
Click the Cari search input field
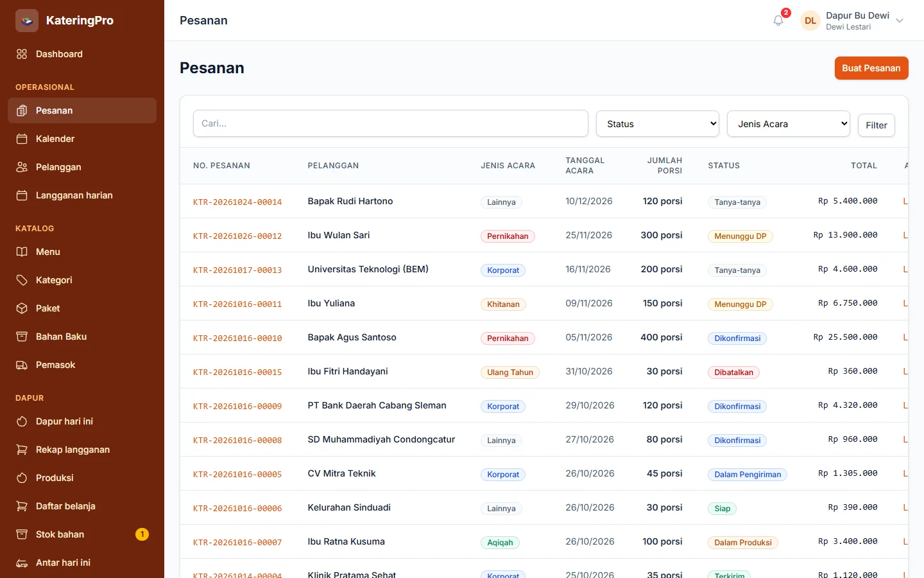pyautogui.click(x=391, y=123)
